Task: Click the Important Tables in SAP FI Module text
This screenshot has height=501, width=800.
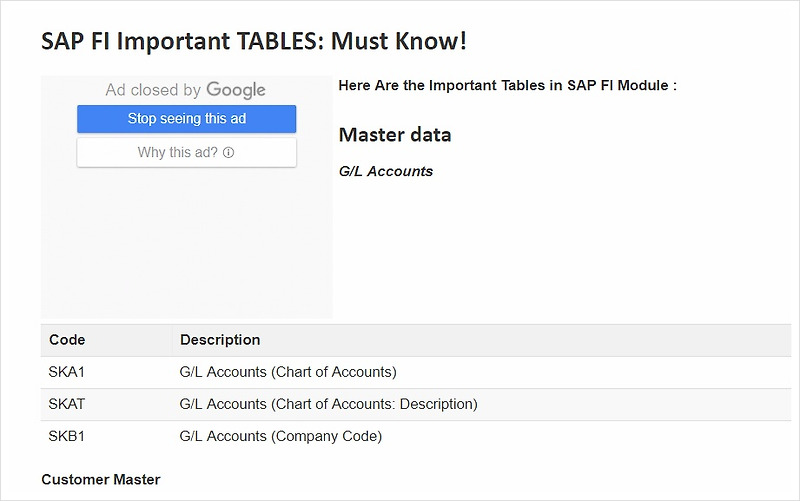Action: [508, 85]
